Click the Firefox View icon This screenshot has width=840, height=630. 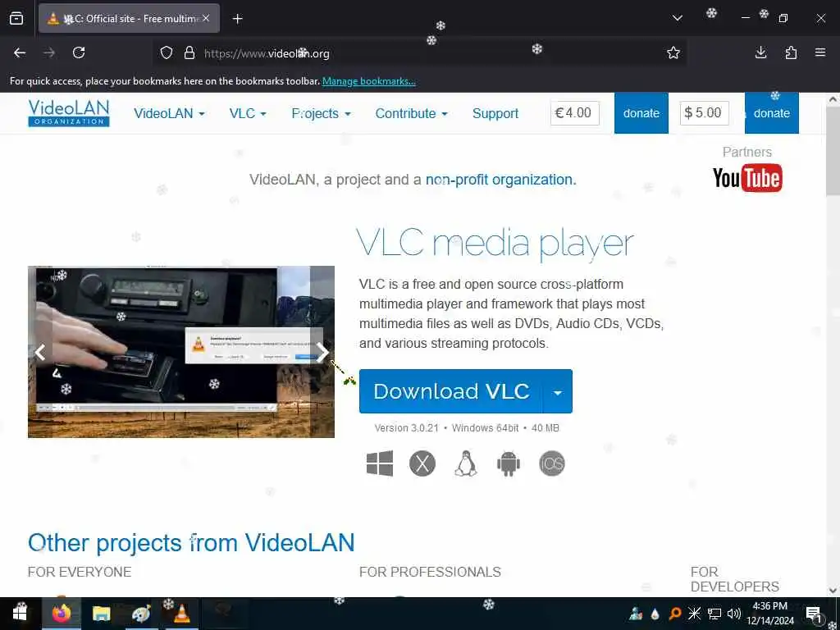(16, 18)
